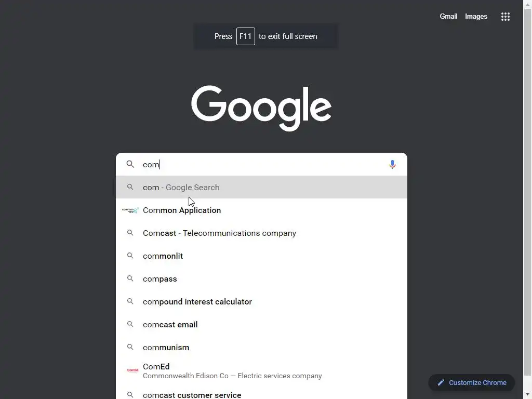Click search icon beside compound interest calculator
The image size is (532, 399).
(x=130, y=301)
